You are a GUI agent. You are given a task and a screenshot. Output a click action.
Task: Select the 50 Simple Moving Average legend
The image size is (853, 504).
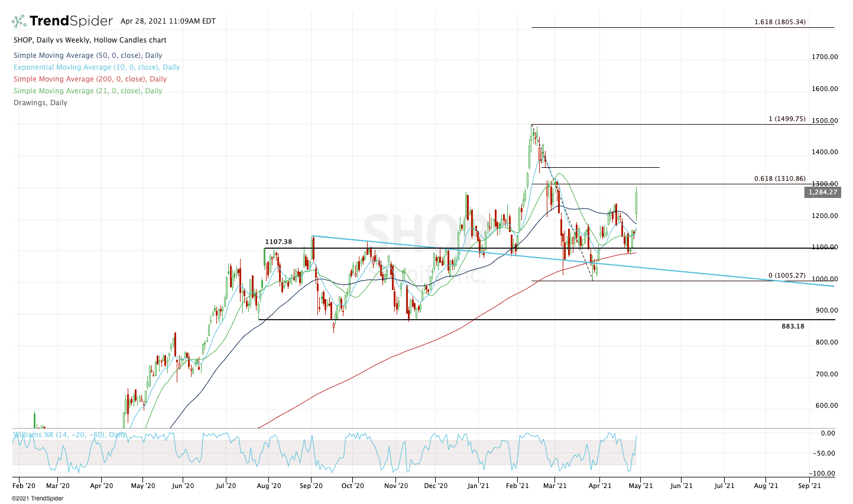[87, 56]
